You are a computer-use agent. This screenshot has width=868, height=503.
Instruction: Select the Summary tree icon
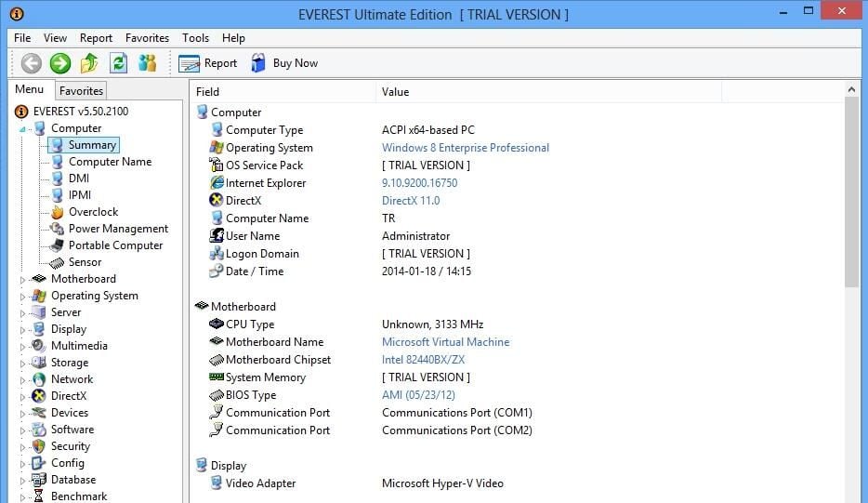(x=57, y=145)
